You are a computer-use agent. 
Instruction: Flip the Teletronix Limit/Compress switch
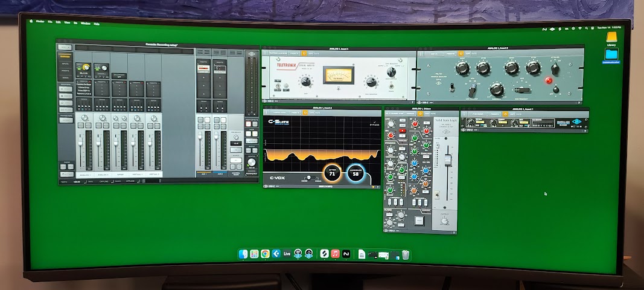click(278, 86)
